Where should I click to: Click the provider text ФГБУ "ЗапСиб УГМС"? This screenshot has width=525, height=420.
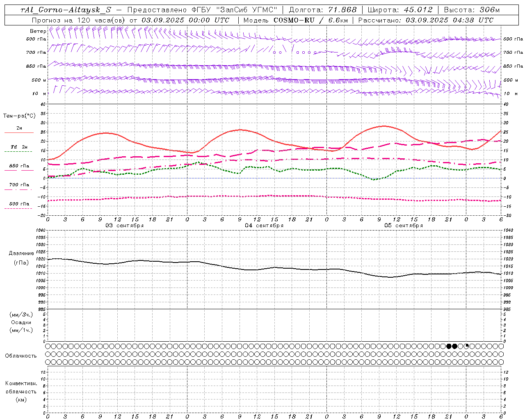click(234, 10)
